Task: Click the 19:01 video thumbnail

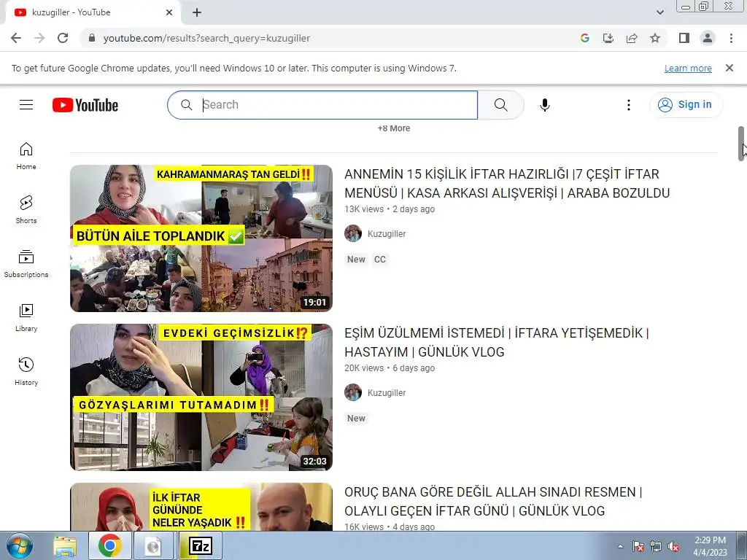Action: (x=201, y=238)
